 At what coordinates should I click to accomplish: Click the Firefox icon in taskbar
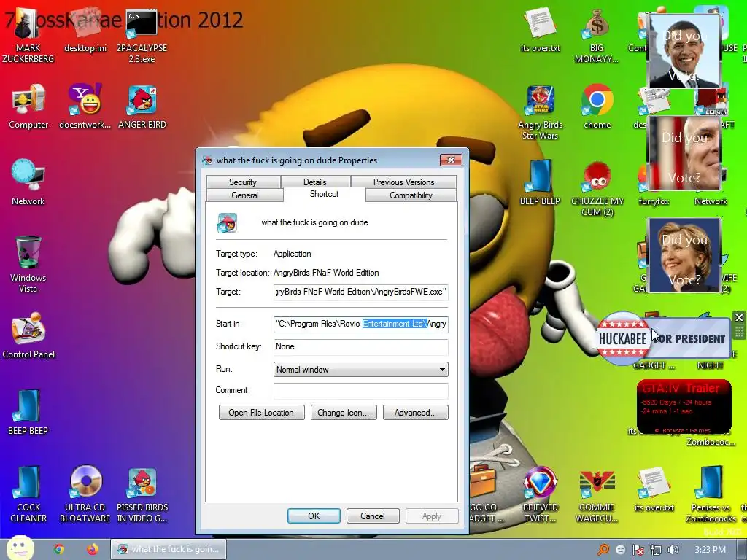[93, 549]
